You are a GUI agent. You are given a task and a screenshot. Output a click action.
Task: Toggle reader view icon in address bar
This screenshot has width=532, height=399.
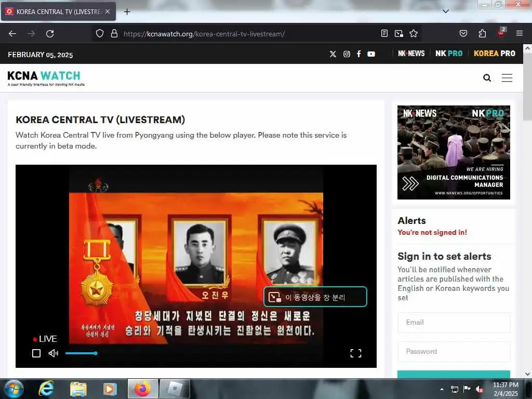(x=384, y=34)
